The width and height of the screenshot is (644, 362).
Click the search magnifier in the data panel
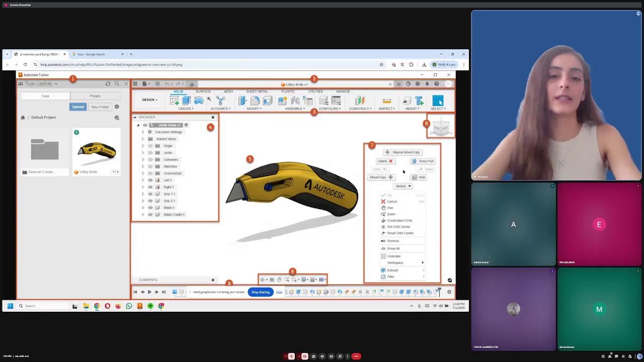[x=117, y=84]
